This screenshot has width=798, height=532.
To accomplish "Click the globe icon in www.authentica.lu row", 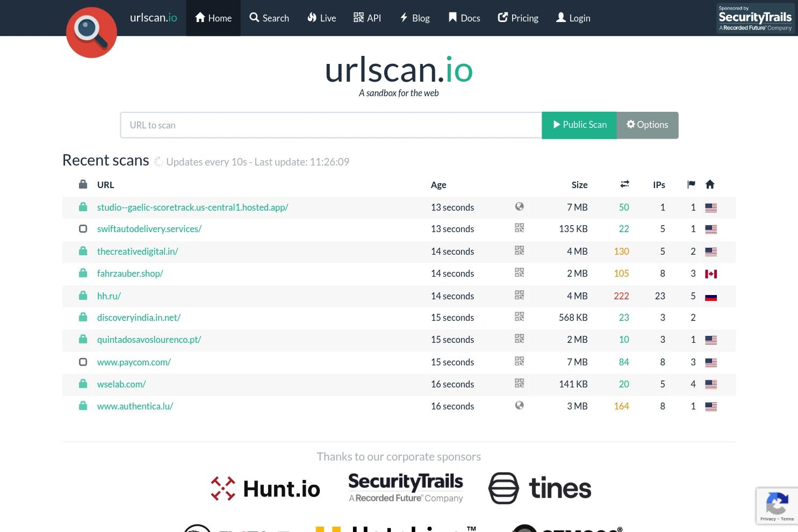I will coord(519,405).
